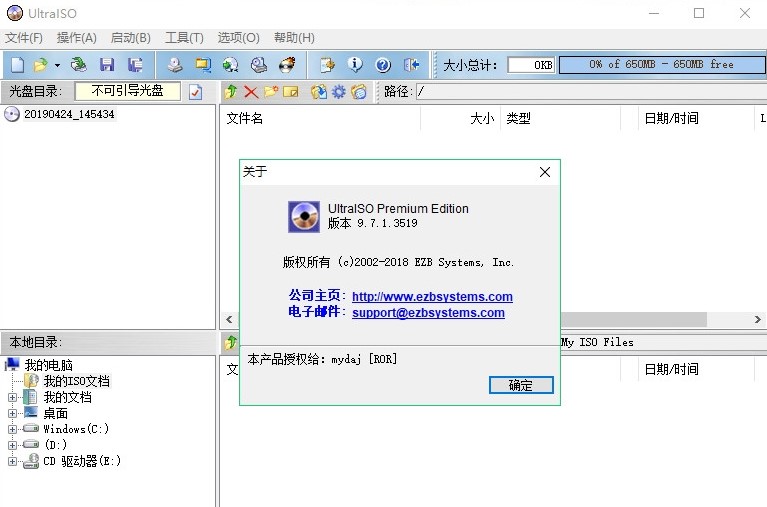
Task: Open the 操作(A) menu
Action: [x=76, y=38]
